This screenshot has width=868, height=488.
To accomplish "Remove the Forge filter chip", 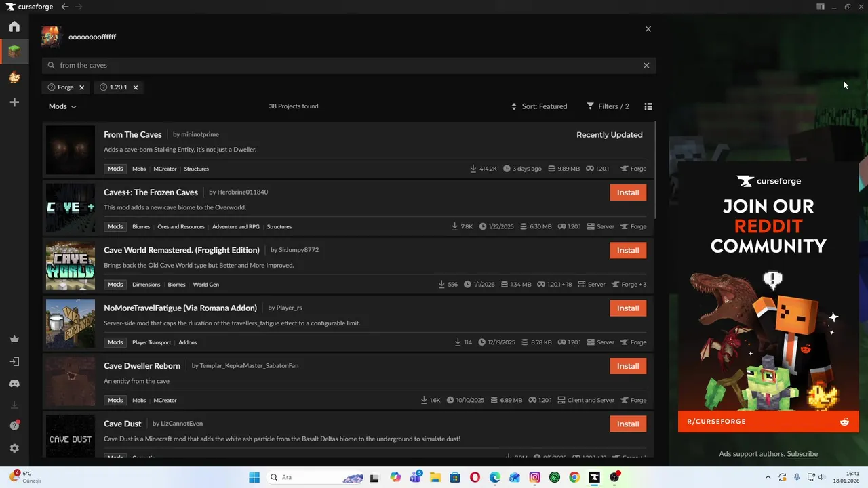I will click(81, 87).
